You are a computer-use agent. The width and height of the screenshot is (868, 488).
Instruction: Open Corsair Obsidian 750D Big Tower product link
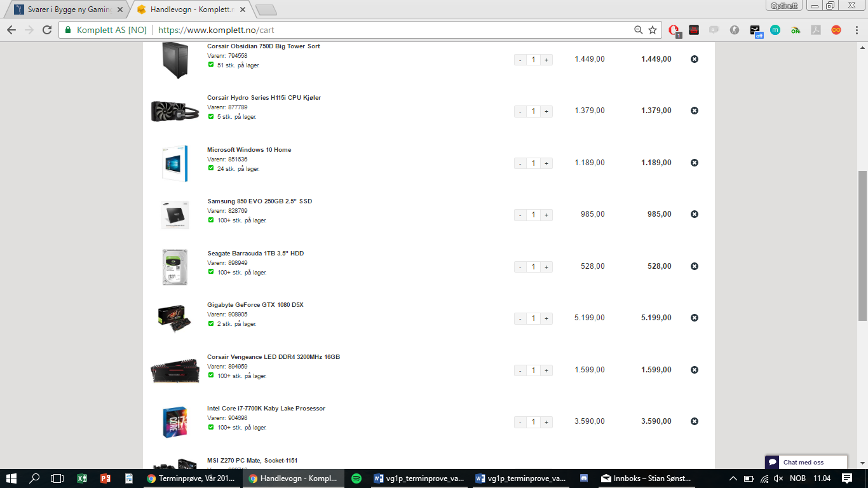pyautogui.click(x=264, y=46)
